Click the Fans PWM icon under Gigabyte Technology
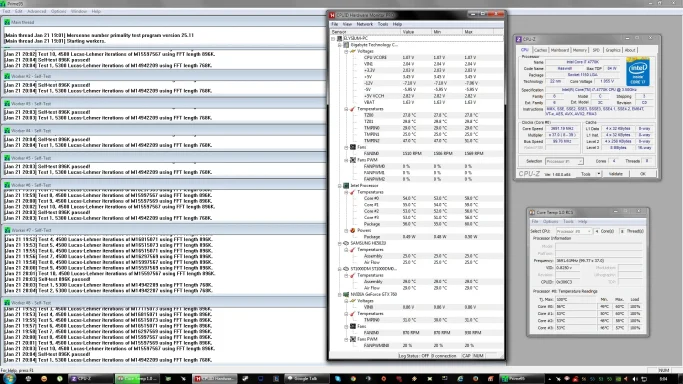 click(x=352, y=160)
